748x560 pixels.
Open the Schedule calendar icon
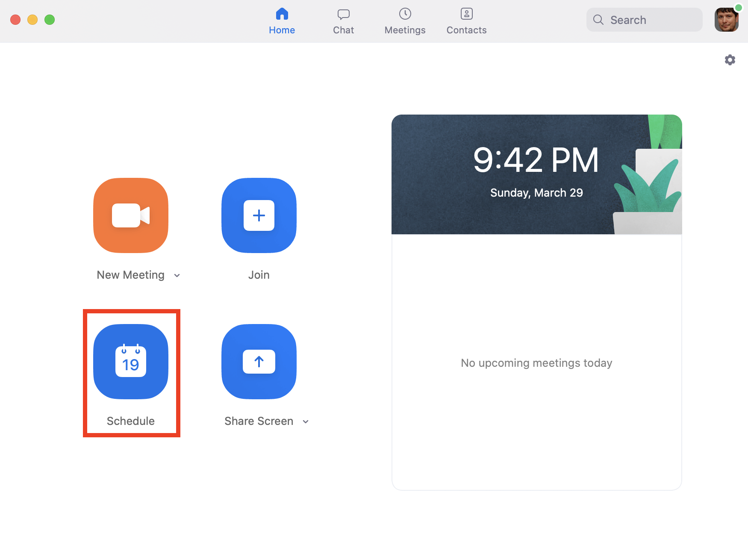tap(131, 362)
